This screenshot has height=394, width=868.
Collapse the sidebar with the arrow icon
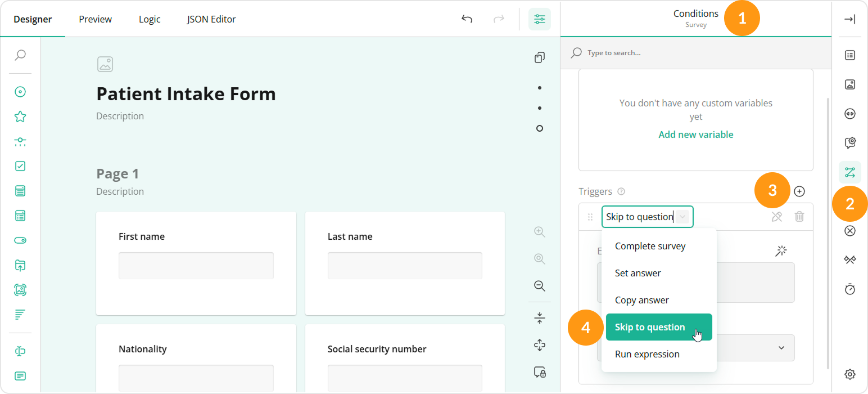click(849, 19)
